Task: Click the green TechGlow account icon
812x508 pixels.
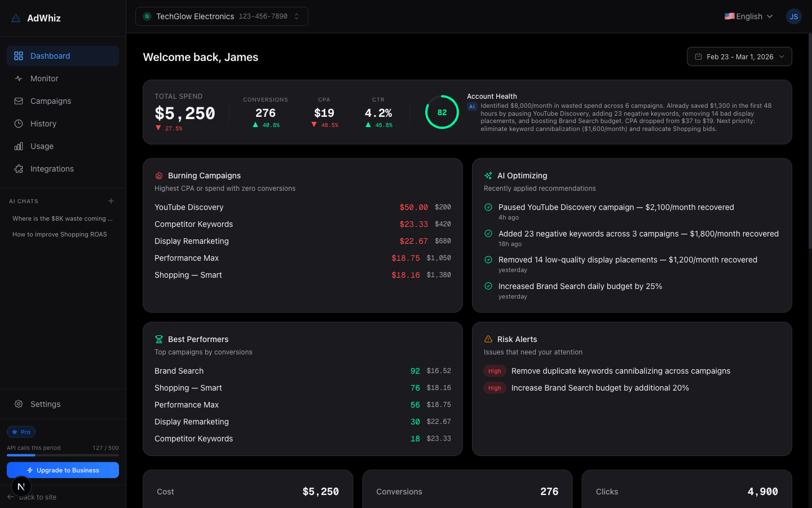Action: pos(147,16)
